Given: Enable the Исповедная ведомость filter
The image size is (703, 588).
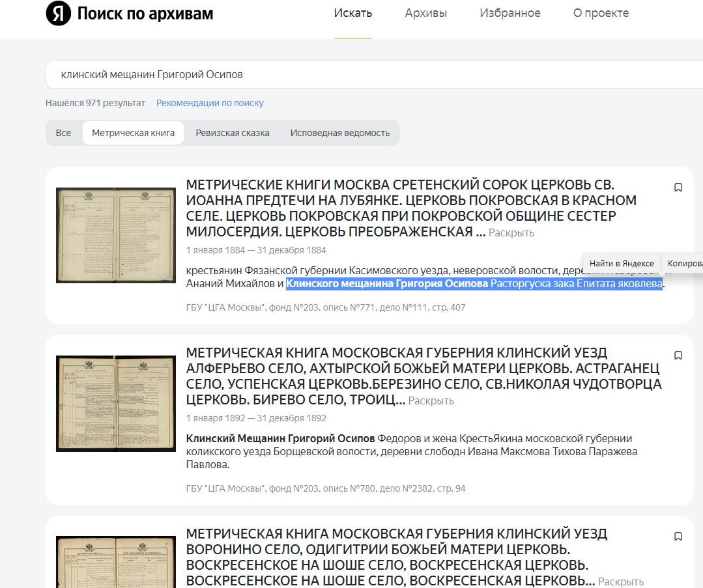Looking at the screenshot, I should click(339, 132).
